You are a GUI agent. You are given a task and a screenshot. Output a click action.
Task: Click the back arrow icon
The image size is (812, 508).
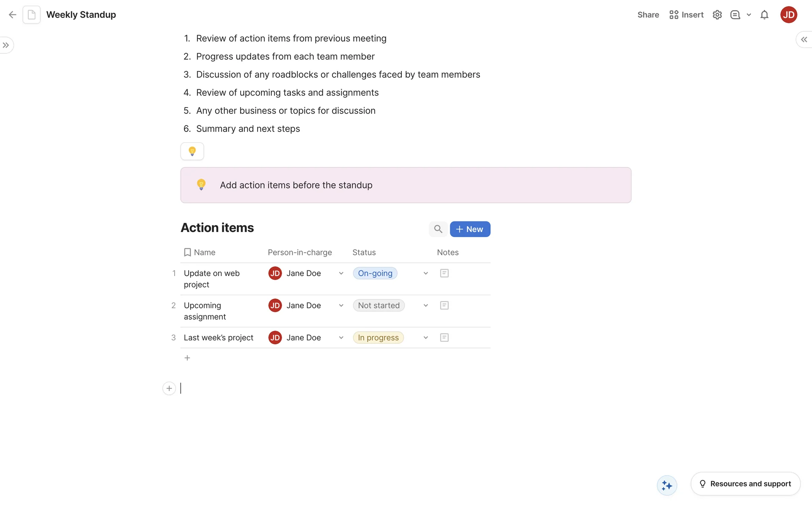point(12,15)
